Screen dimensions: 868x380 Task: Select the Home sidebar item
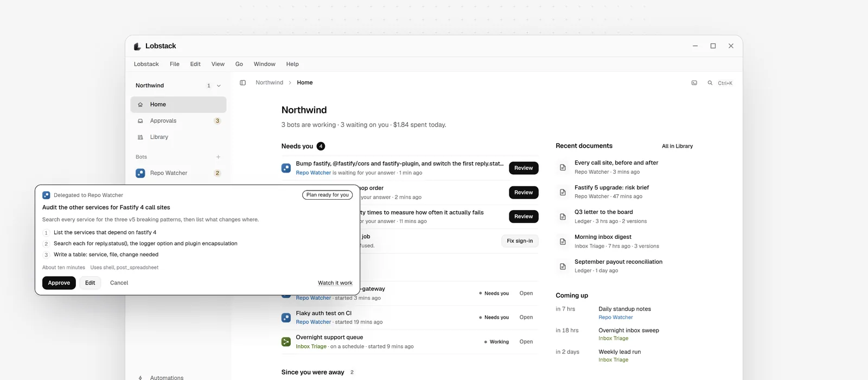click(178, 105)
